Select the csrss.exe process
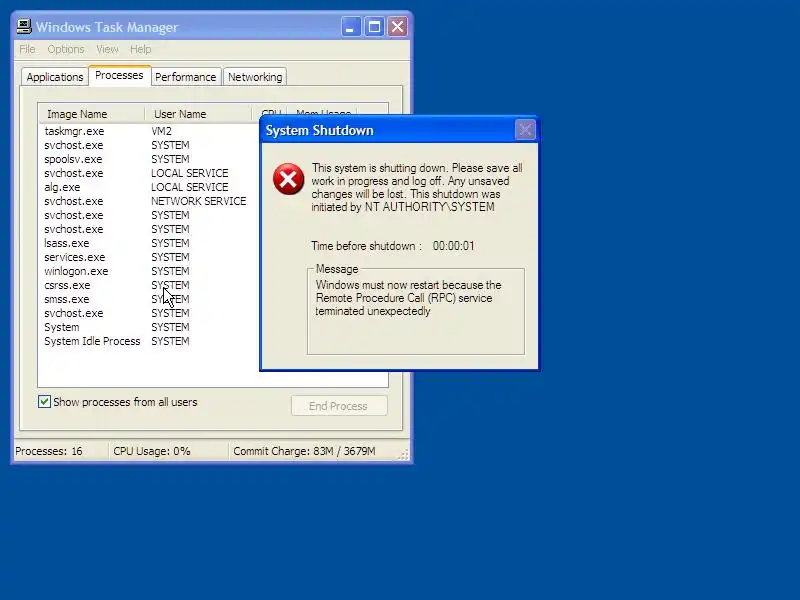 [151, 285]
